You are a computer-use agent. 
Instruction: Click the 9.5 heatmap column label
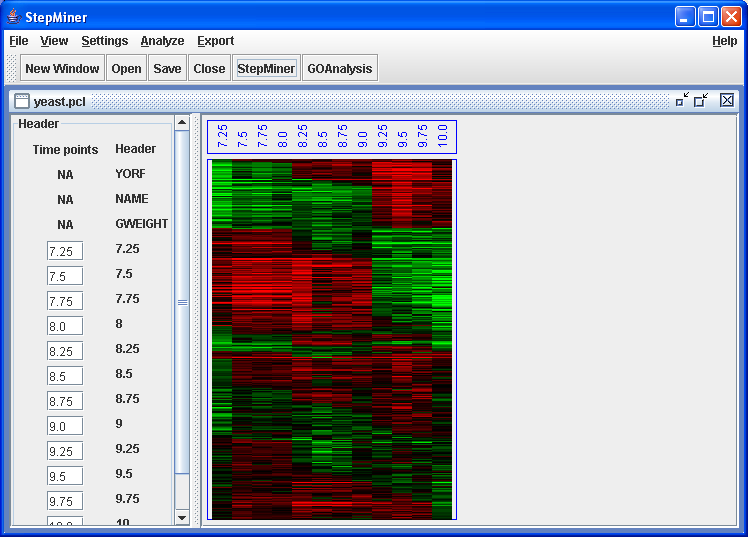(402, 139)
